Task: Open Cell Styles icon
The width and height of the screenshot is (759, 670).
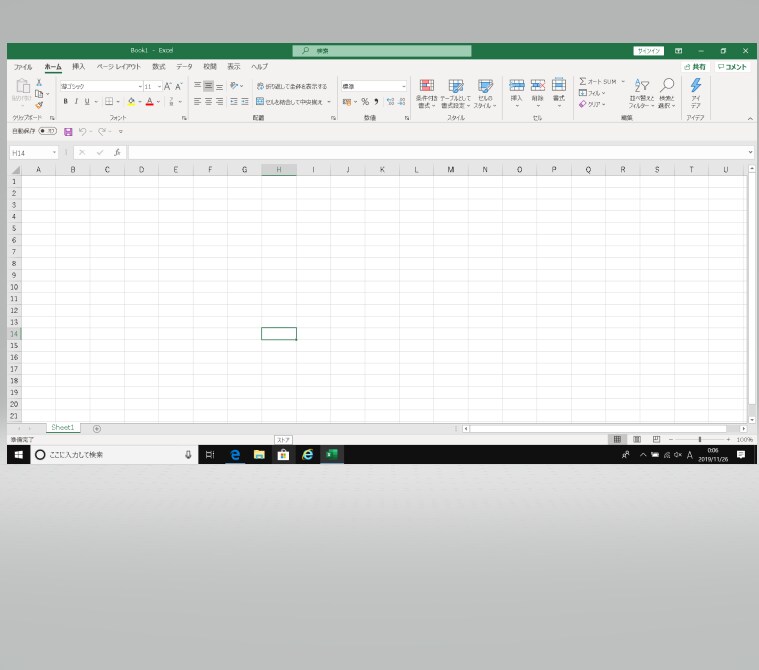Action: [x=485, y=86]
